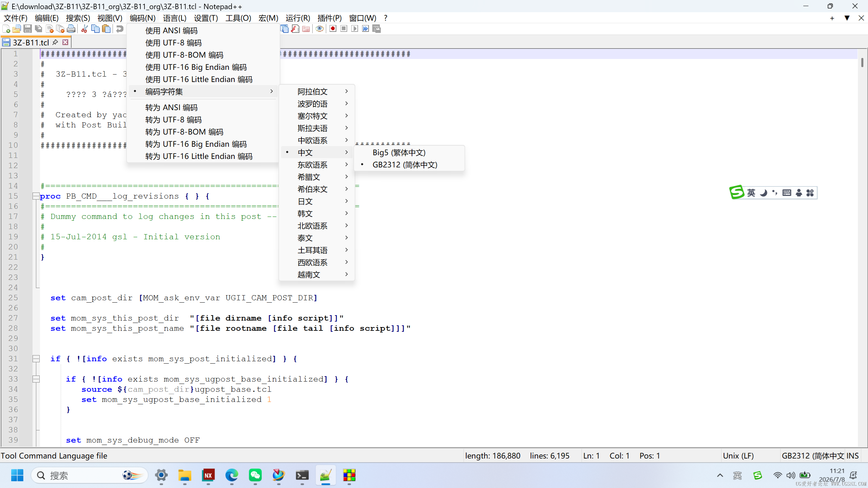Open WeChat from the taskbar
The height and width of the screenshot is (488, 868).
coord(255,475)
